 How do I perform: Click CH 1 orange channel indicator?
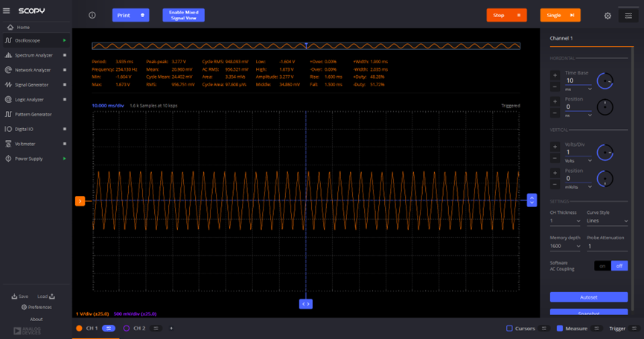(x=79, y=329)
